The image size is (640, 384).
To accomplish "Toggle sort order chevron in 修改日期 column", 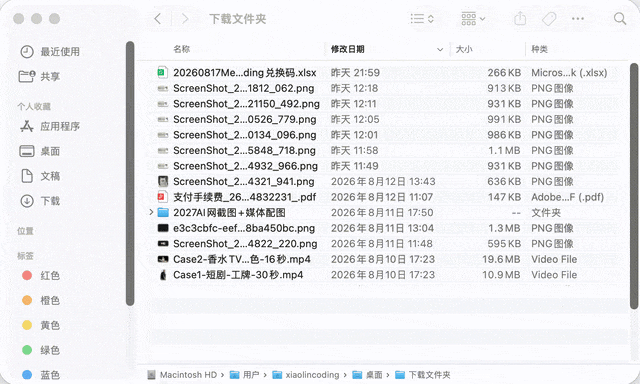I will coord(440,50).
